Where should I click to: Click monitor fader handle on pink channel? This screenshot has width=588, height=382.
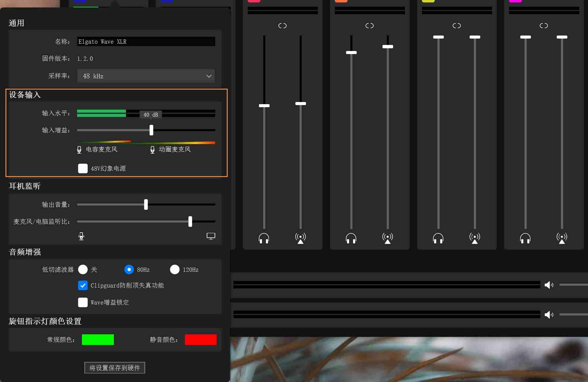pos(264,106)
